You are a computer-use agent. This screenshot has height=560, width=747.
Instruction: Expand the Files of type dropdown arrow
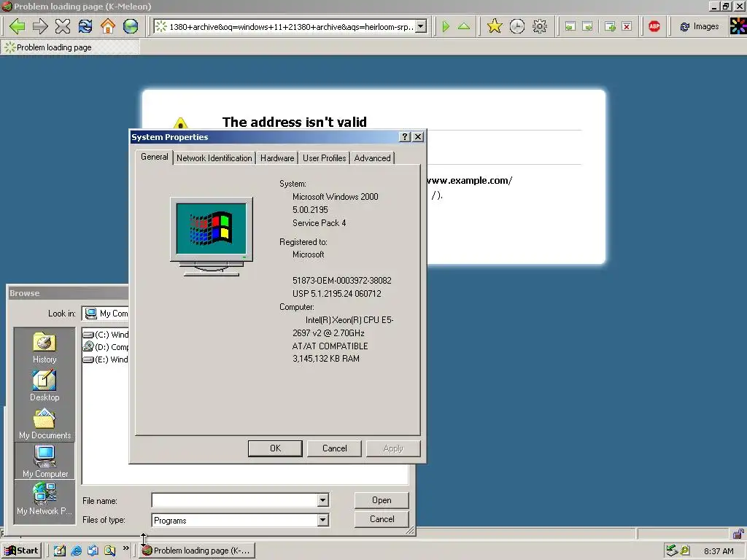(323, 520)
